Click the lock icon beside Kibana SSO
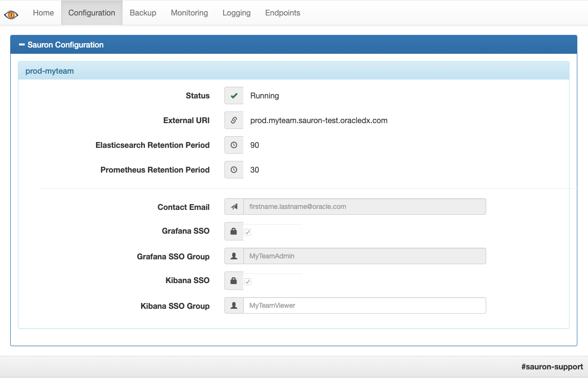Viewport: 588px width, 382px height. (234, 281)
